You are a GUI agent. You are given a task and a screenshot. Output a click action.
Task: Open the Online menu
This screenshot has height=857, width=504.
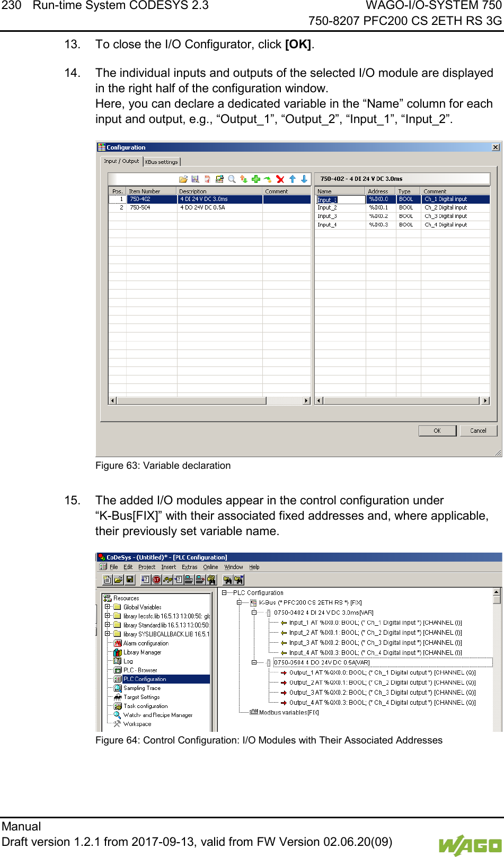210,567
